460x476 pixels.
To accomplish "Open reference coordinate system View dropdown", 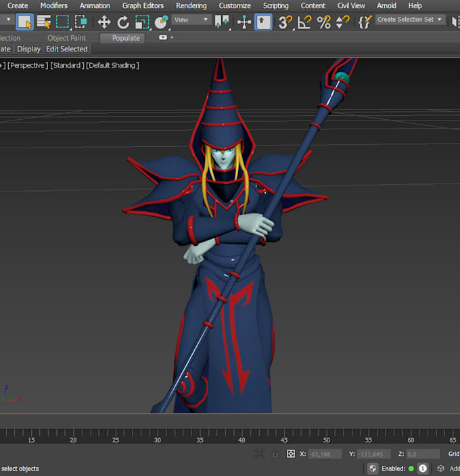I will click(x=191, y=20).
